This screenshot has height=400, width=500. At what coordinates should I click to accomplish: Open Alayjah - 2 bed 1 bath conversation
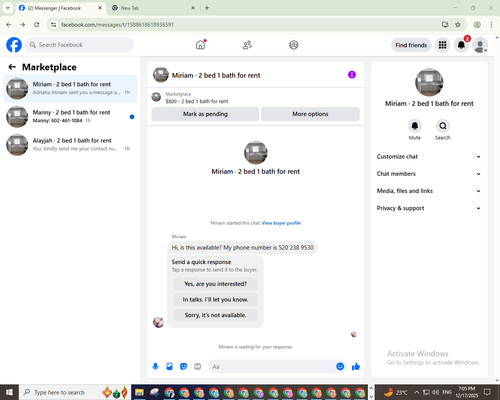tap(70, 145)
